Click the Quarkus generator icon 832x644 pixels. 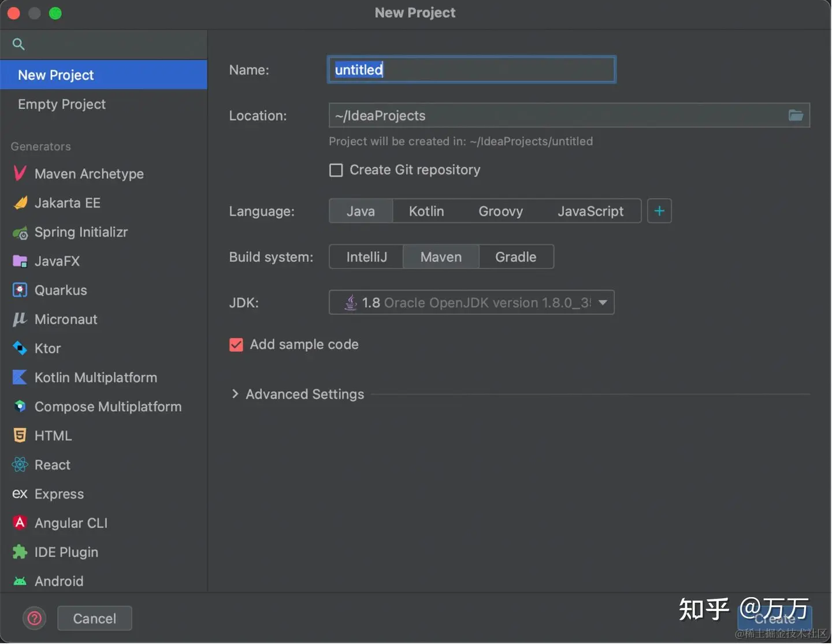coord(20,290)
